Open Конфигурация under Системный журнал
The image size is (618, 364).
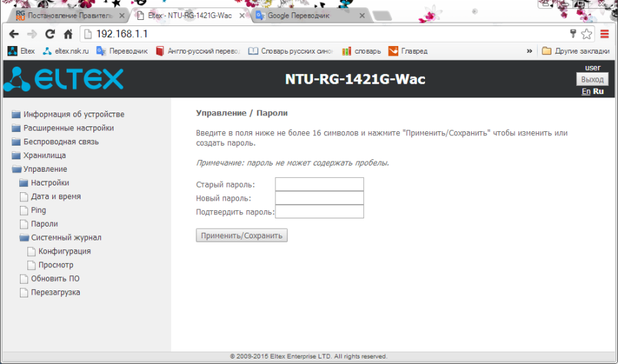point(59,251)
